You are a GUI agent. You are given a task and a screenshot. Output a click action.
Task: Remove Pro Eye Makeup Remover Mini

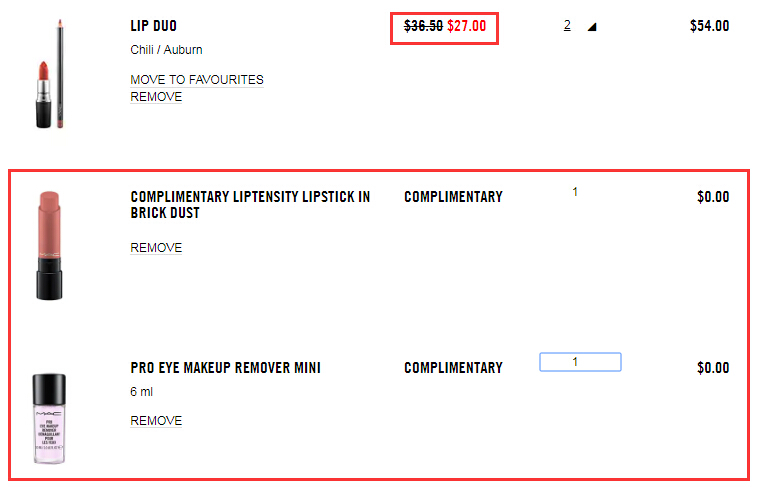[x=156, y=421]
